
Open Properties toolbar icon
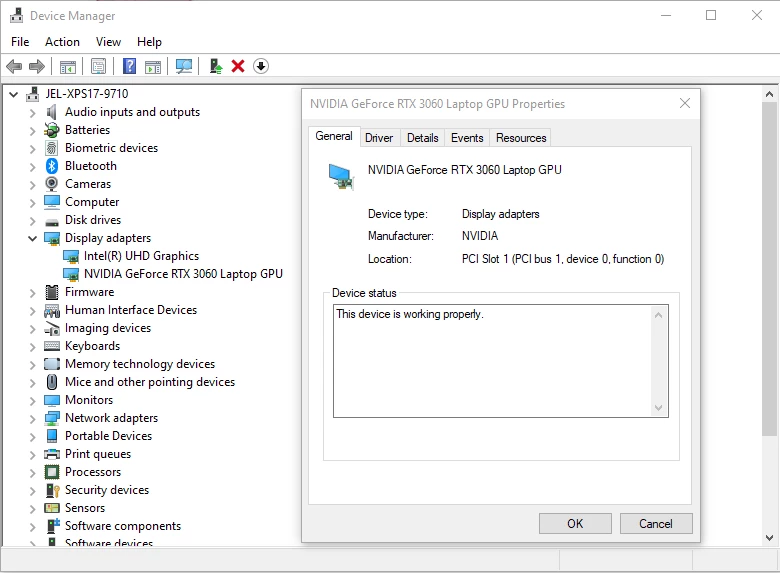point(98,66)
